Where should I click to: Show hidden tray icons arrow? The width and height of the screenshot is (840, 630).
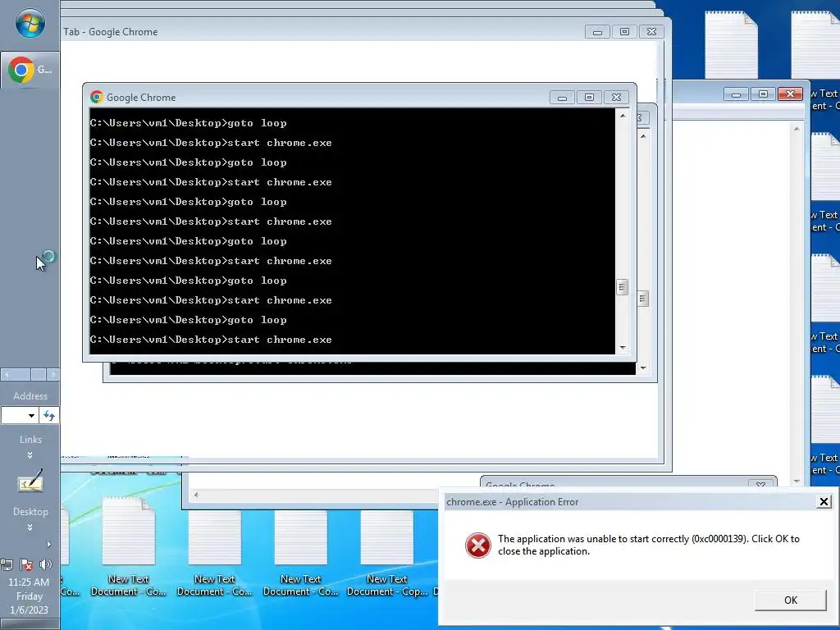coord(48,545)
